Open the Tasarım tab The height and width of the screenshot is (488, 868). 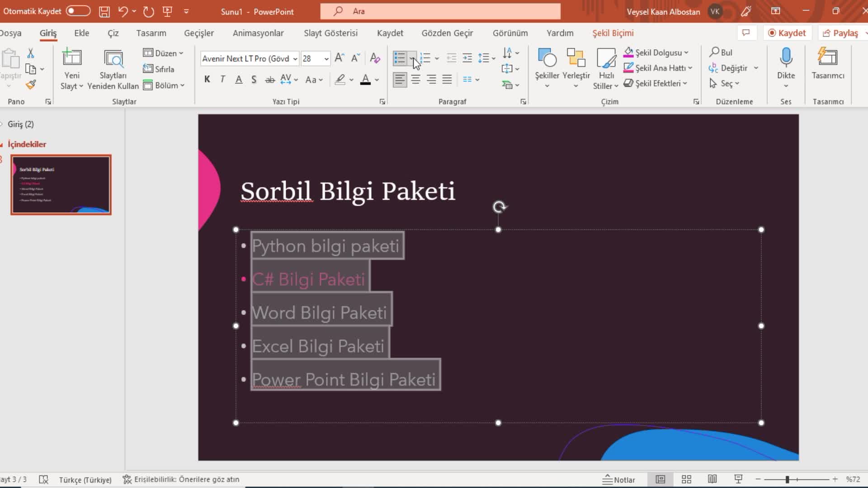[151, 33]
